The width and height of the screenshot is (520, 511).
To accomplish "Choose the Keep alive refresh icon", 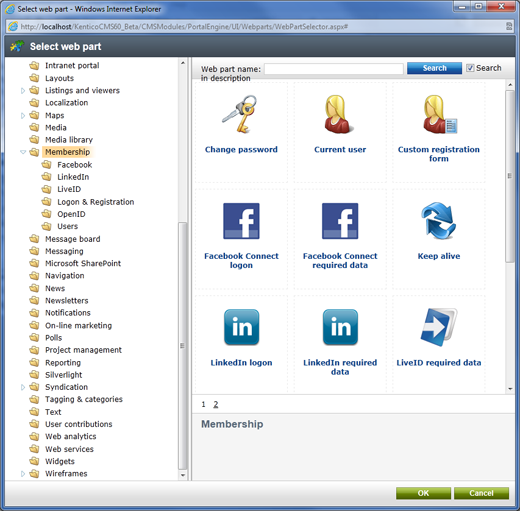I will click(x=438, y=221).
